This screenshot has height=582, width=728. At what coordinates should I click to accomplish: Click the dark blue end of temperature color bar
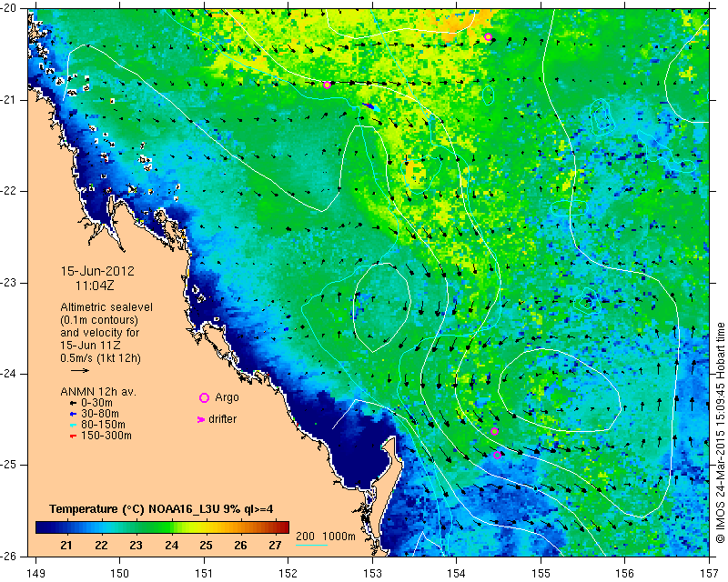42,527
